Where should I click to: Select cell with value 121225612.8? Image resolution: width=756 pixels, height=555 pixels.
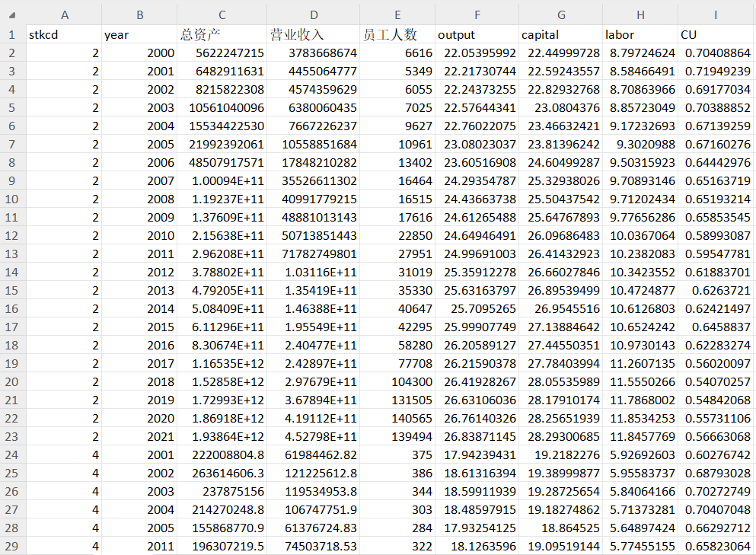pos(314,473)
